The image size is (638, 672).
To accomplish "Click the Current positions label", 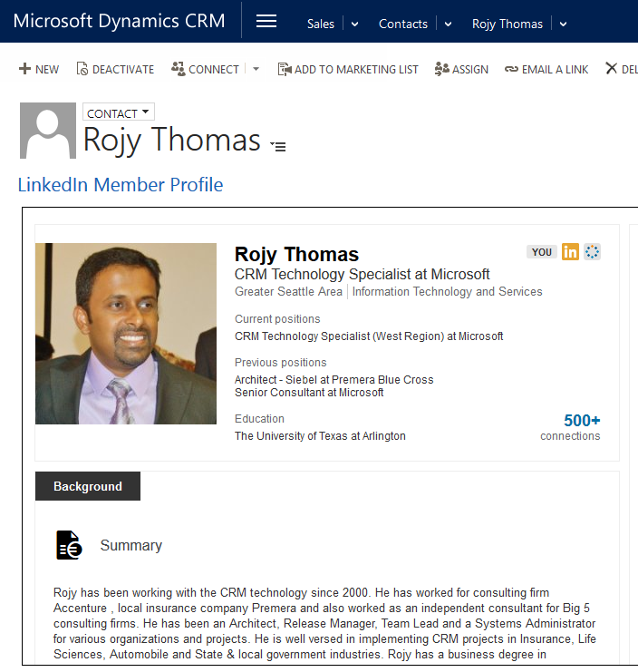I will 277,319.
